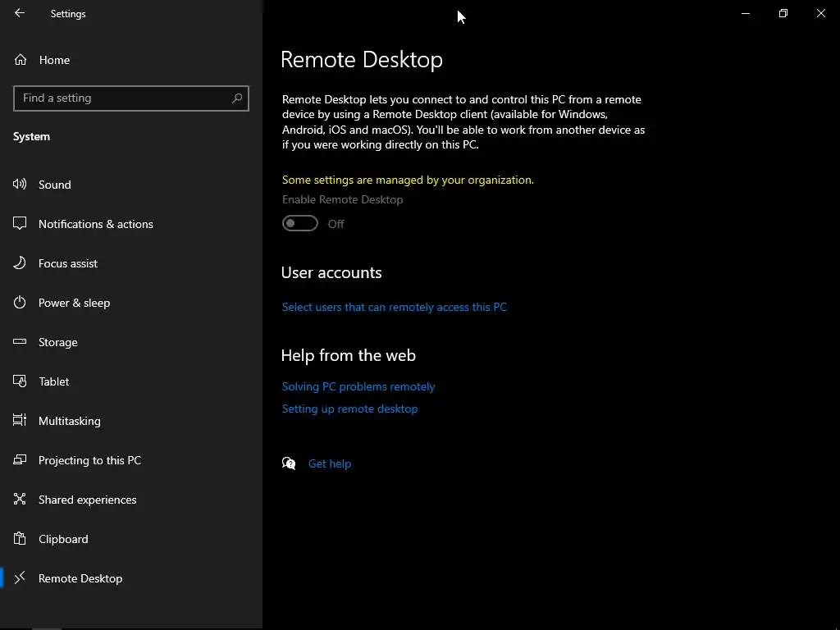The width and height of the screenshot is (840, 630).
Task: Select Focus assist in sidebar
Action: pos(131,263)
